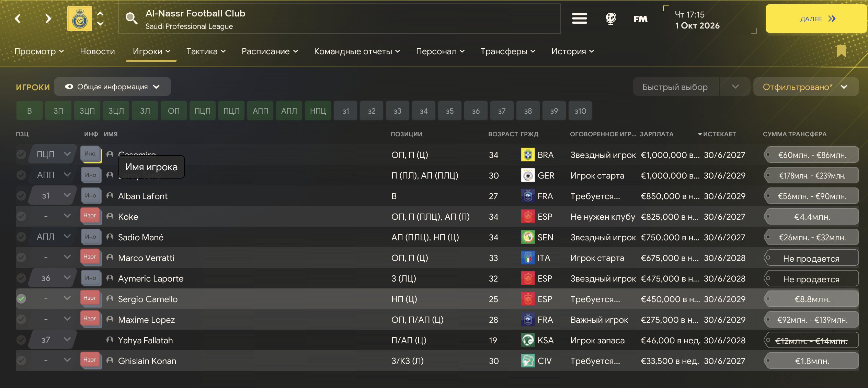Switch to next club with down chevron

click(100, 24)
